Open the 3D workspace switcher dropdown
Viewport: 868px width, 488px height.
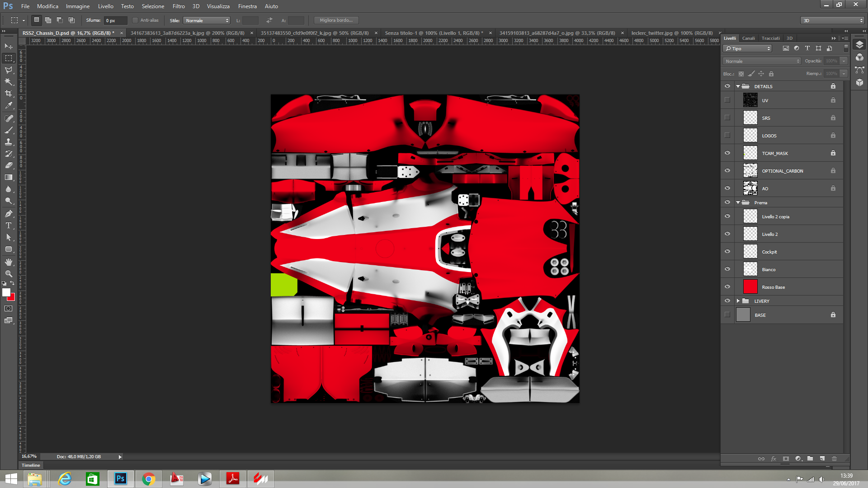pyautogui.click(x=832, y=20)
